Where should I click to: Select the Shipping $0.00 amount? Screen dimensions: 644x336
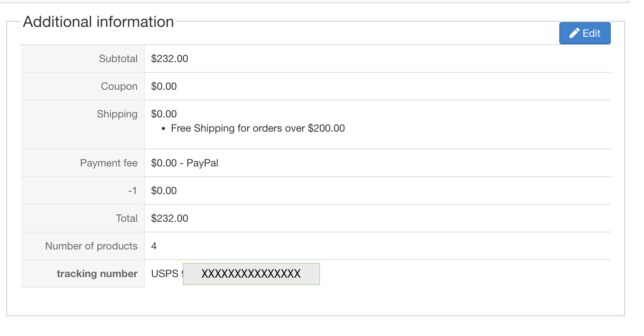(164, 114)
